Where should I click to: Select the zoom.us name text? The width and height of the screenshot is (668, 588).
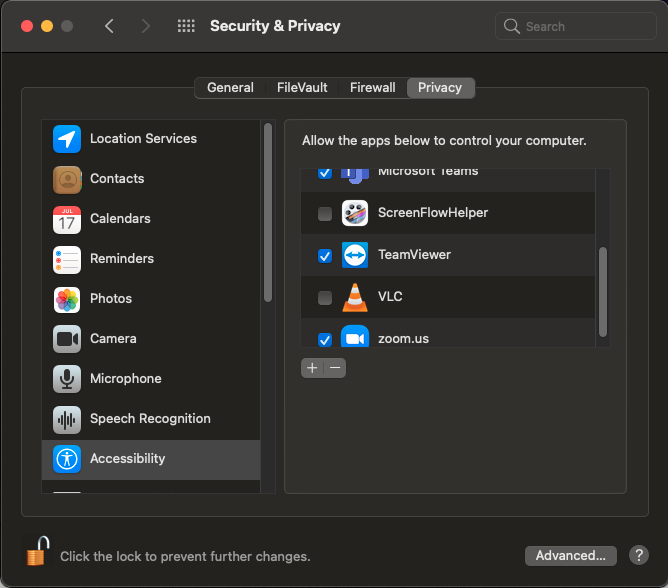(x=403, y=339)
